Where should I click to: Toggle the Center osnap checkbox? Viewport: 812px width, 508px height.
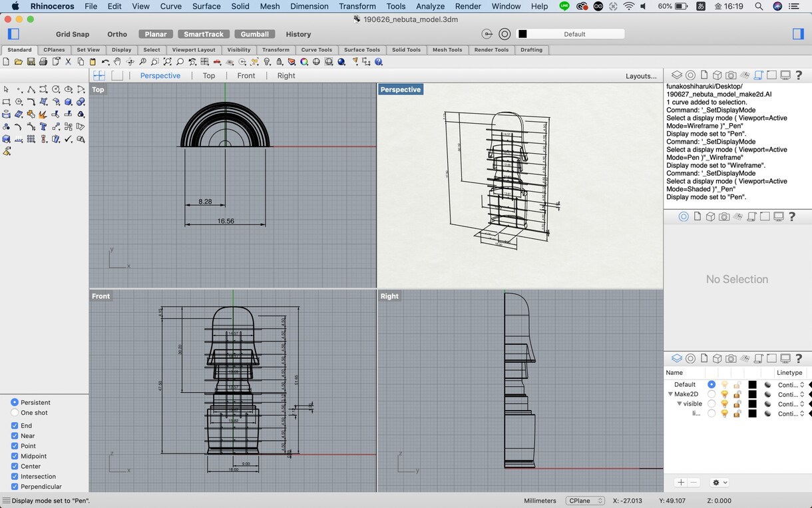tap(15, 466)
